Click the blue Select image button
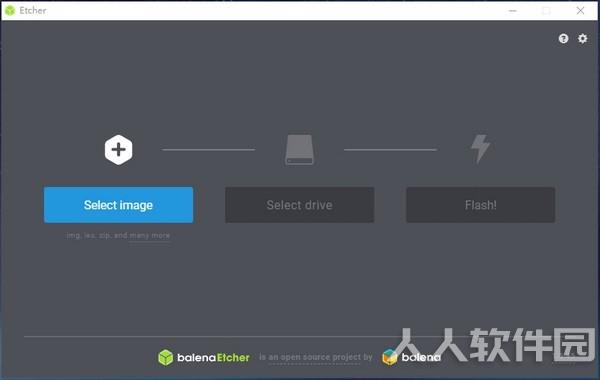 pyautogui.click(x=119, y=205)
